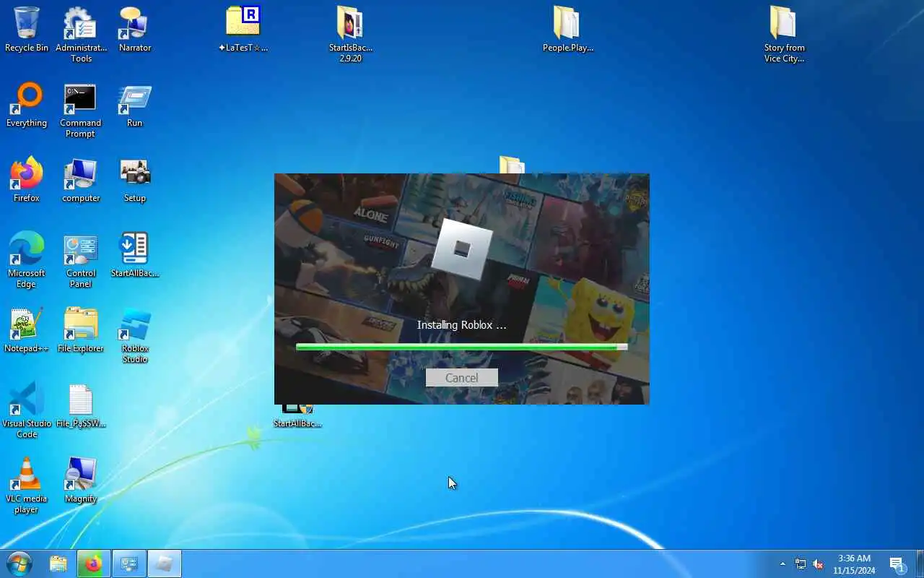The height and width of the screenshot is (578, 924).
Task: Click the Roblox logo in the installer
Action: (x=462, y=249)
